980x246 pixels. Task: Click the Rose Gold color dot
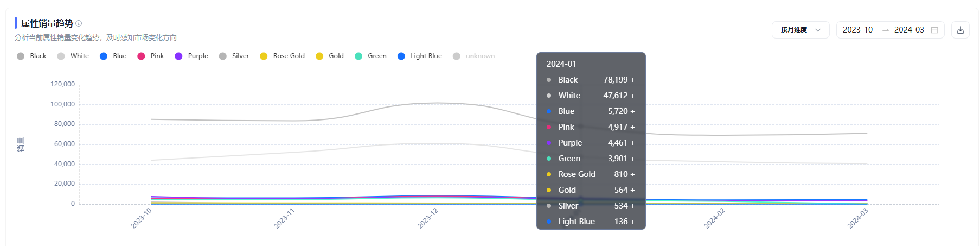point(264,56)
